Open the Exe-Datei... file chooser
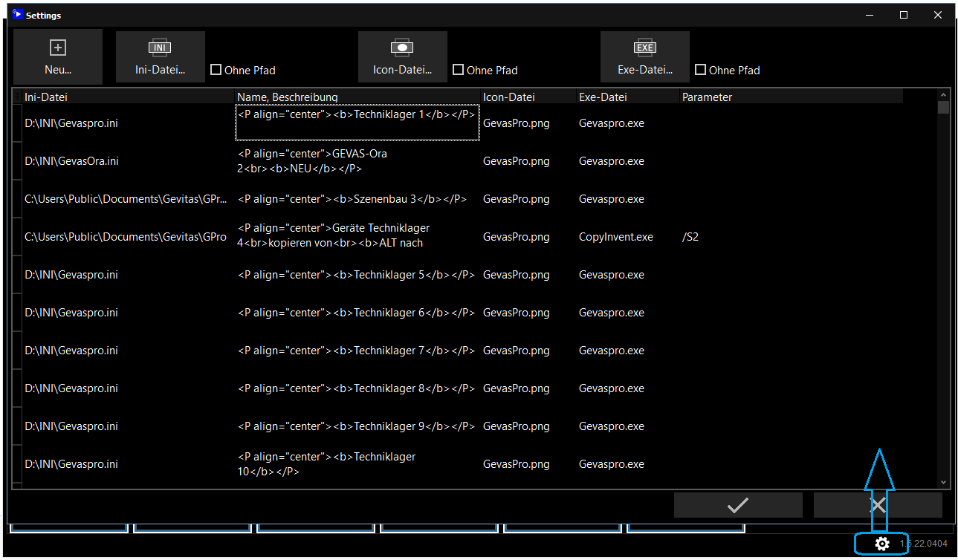The height and width of the screenshot is (560, 958). point(645,57)
